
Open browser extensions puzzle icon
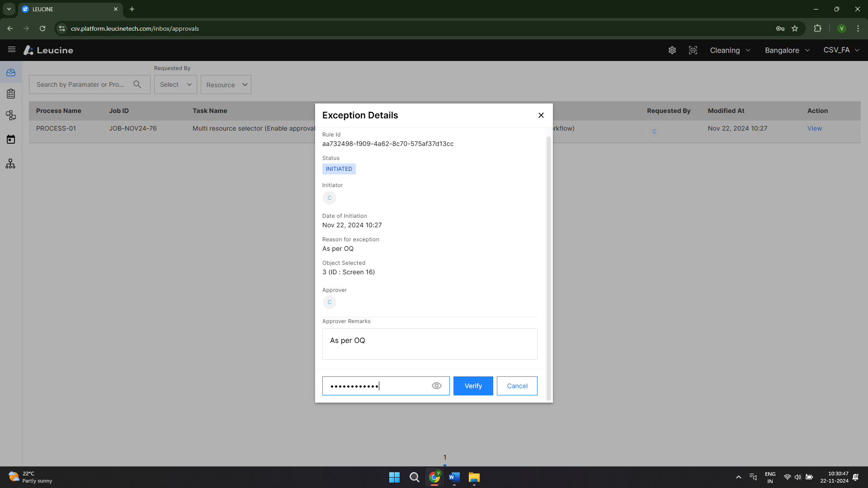click(817, 28)
